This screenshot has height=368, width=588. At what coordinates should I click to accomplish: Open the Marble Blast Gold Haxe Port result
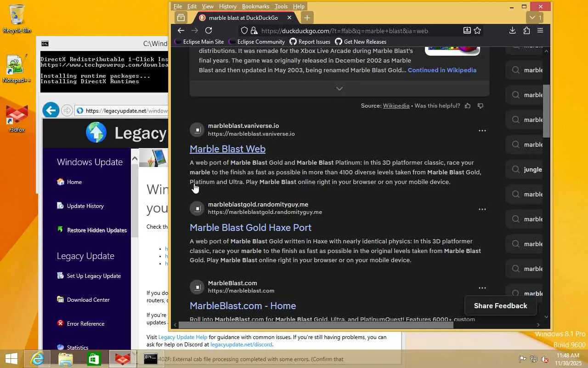250,228
